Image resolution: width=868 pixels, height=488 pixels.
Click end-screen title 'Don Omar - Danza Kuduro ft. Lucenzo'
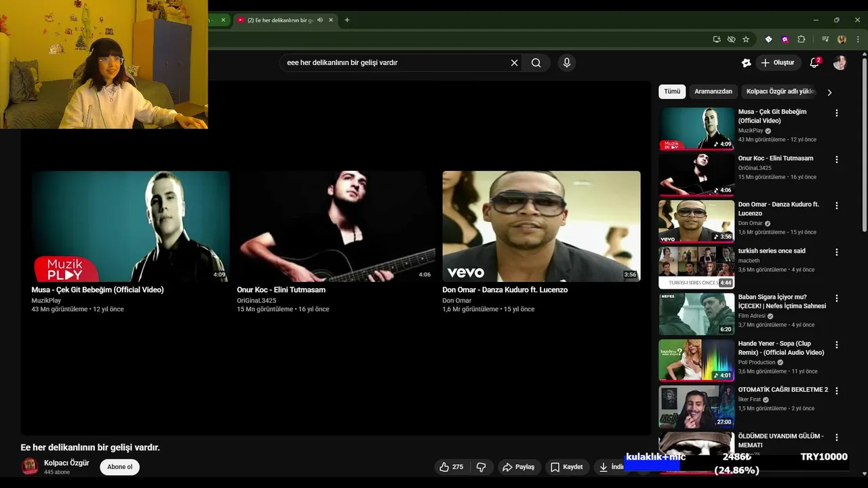(505, 290)
